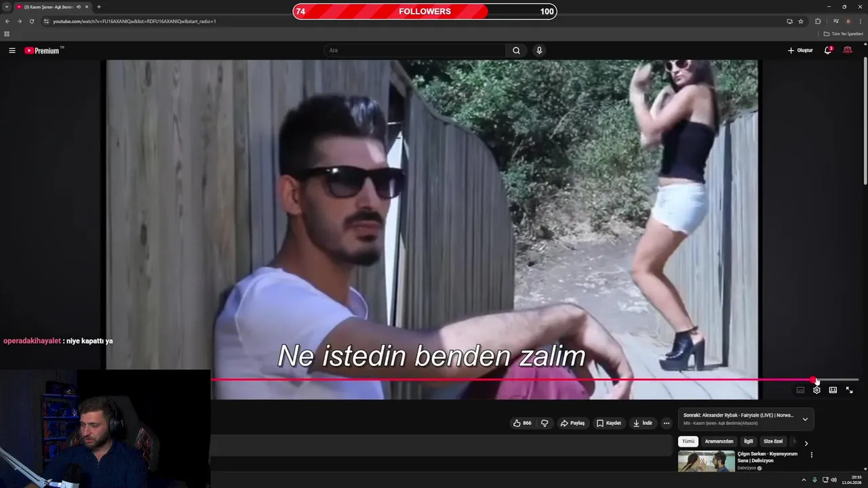Screen dimensions: 868x488
Task: Select the Size özel filter chip
Action: [x=773, y=441]
